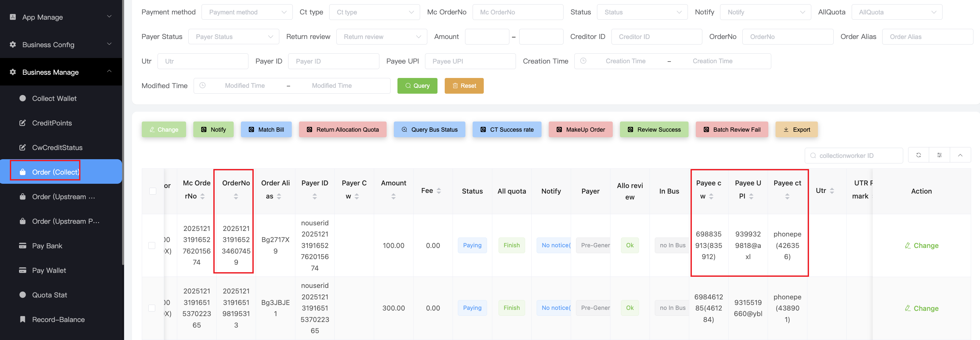980x340 pixels.
Task: Collapse the search panel using the up-arrow icon
Action: pos(960,155)
